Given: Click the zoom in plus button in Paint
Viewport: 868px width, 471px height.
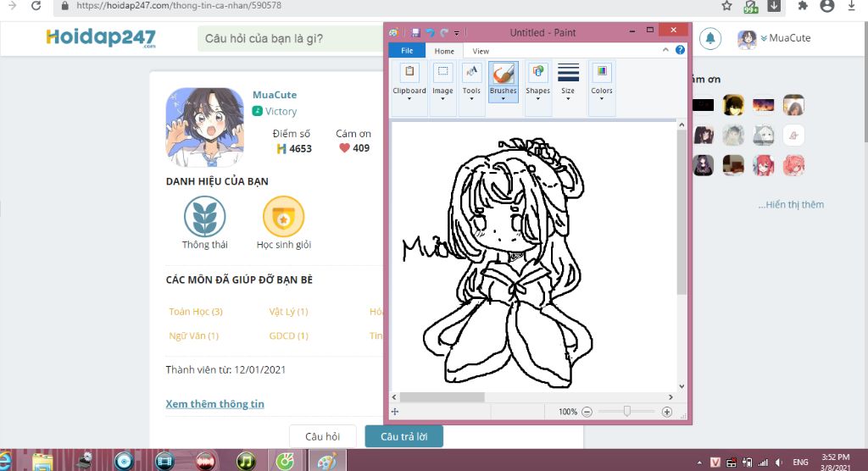Looking at the screenshot, I should [x=666, y=412].
